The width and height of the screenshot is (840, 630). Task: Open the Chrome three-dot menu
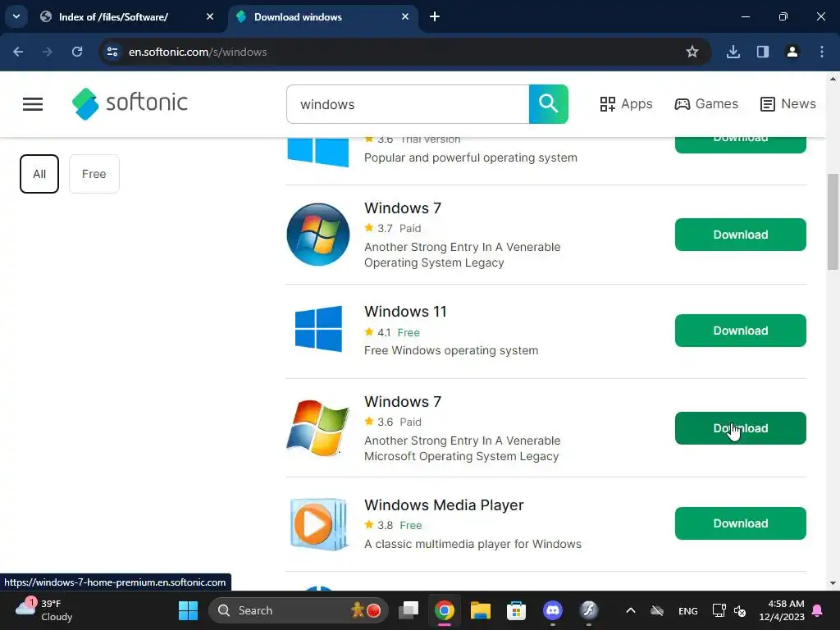pos(822,52)
